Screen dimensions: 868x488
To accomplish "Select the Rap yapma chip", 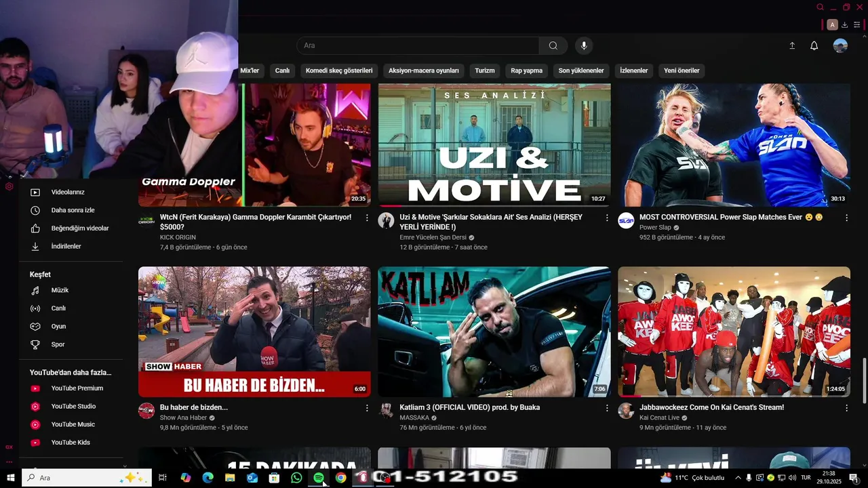I will point(527,70).
